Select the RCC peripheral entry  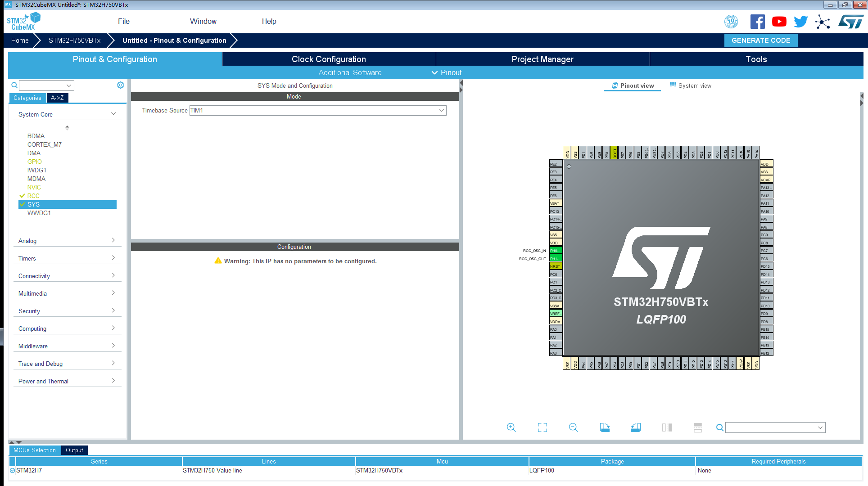point(33,196)
